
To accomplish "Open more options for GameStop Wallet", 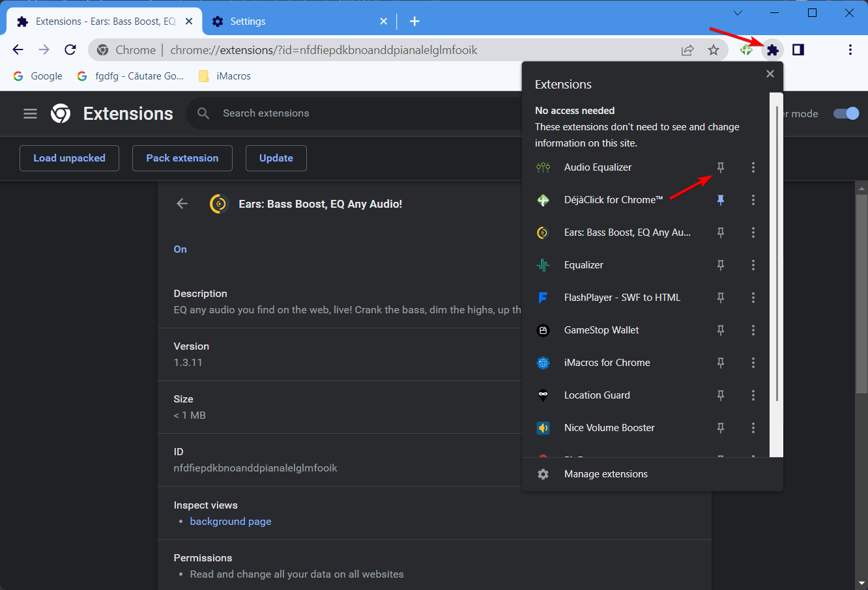I will pos(753,330).
